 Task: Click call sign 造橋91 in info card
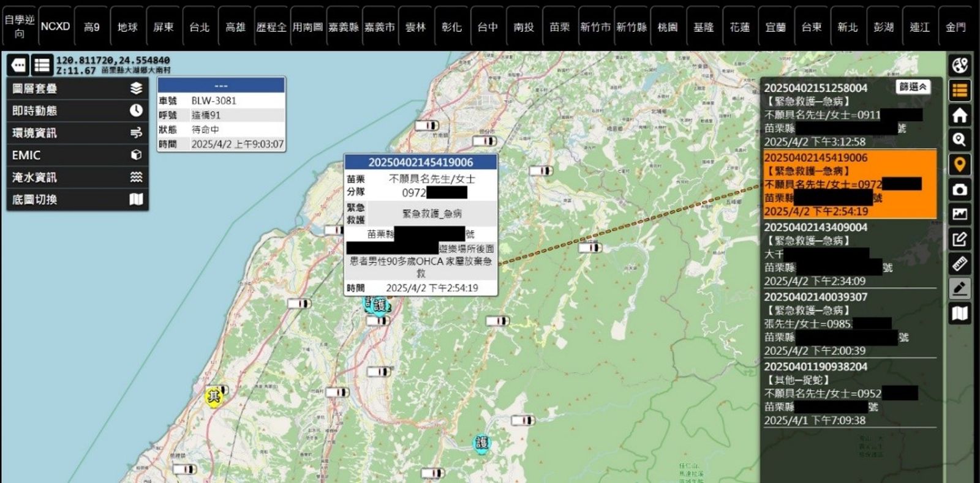206,115
